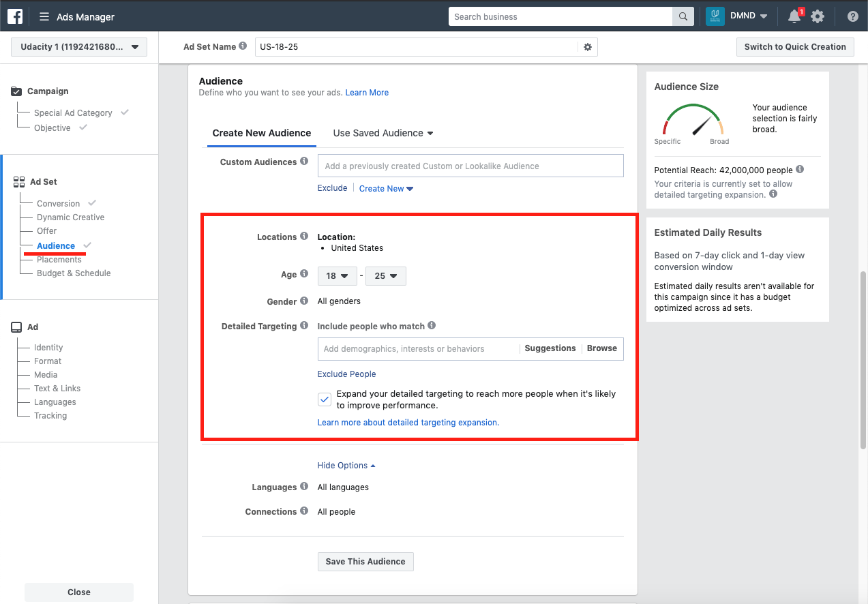Open the notifications bell
The image size is (868, 604).
pyautogui.click(x=794, y=16)
